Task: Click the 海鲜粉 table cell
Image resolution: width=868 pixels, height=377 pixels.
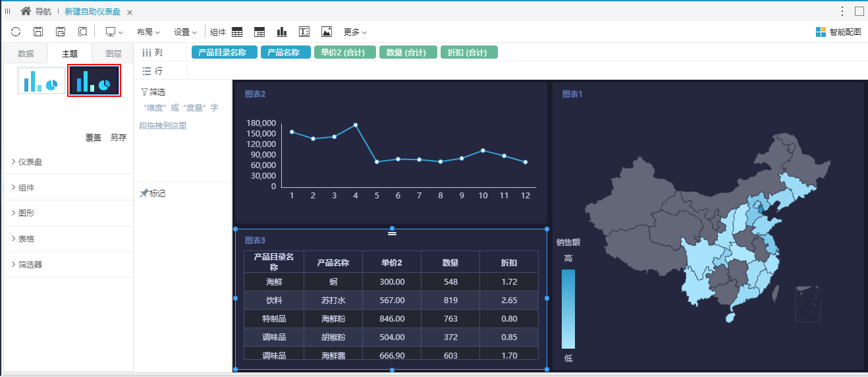Action: pos(333,319)
